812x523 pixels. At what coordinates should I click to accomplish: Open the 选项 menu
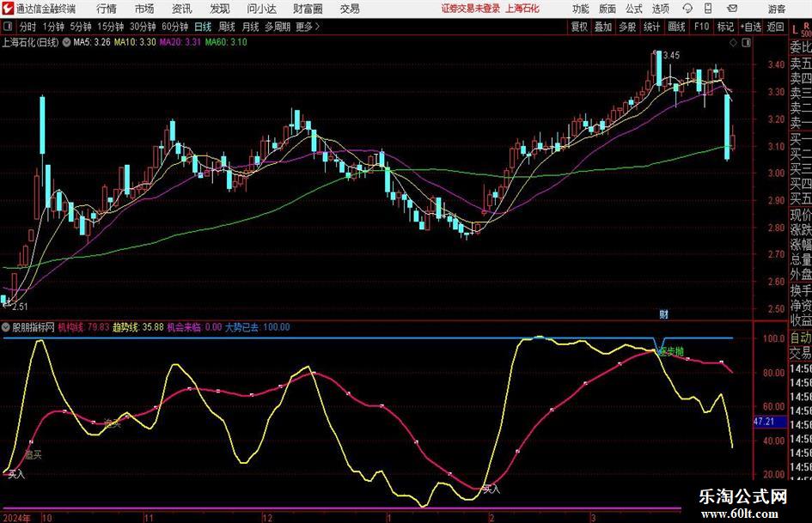tap(660, 9)
